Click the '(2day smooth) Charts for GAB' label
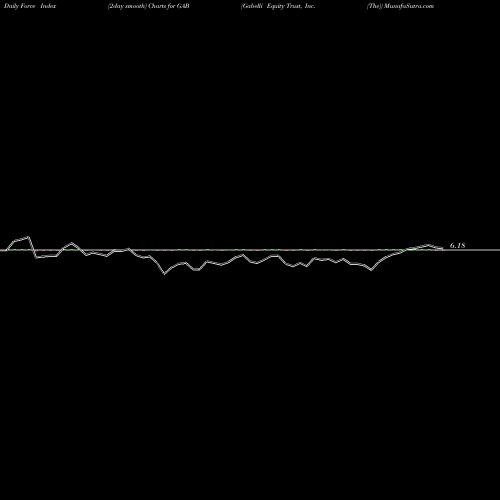 149,6
